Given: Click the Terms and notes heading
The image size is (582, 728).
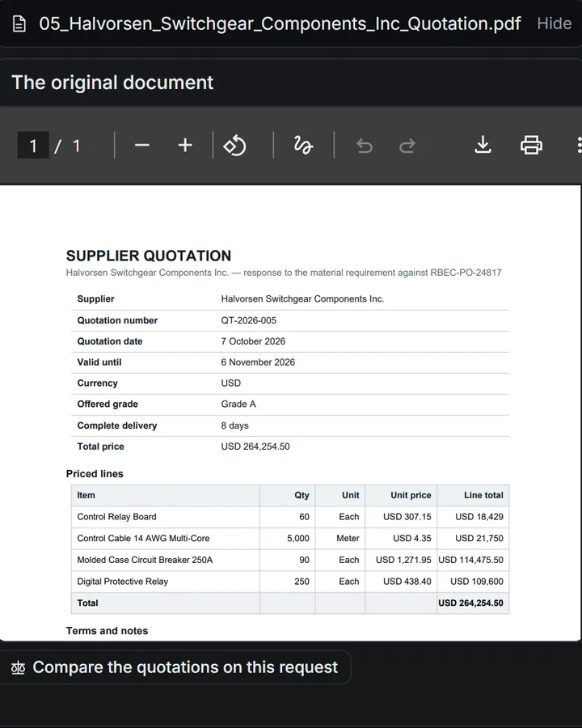Looking at the screenshot, I should click(x=107, y=630).
